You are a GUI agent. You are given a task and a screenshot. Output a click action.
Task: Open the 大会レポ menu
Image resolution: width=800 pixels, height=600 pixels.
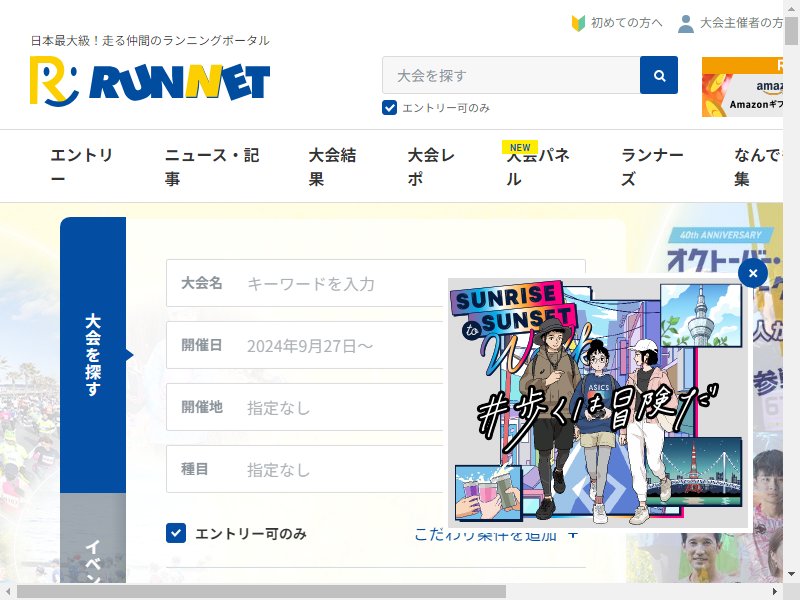431,166
